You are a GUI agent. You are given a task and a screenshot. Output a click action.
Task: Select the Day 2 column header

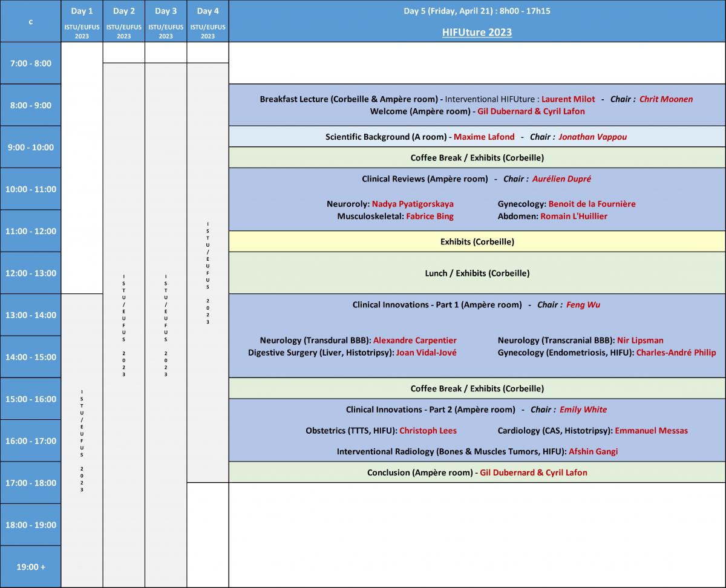click(x=123, y=11)
